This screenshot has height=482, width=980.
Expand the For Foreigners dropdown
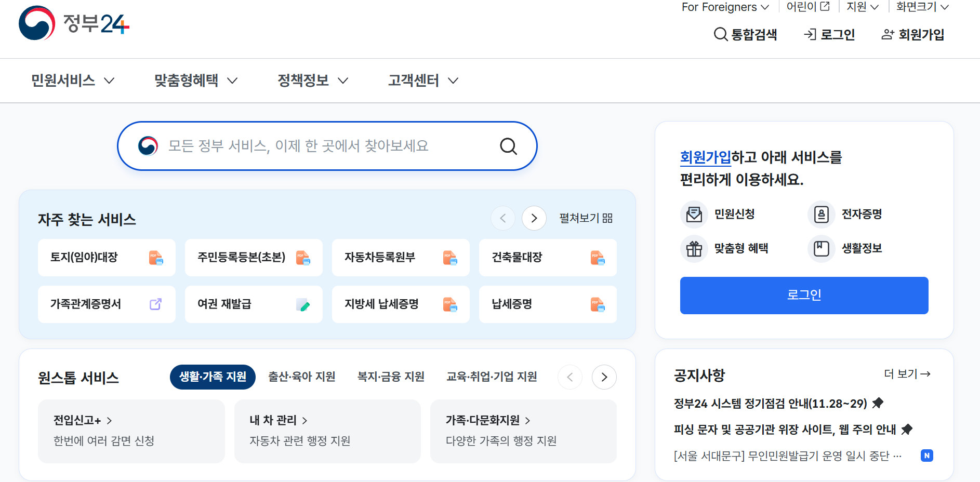(x=725, y=7)
